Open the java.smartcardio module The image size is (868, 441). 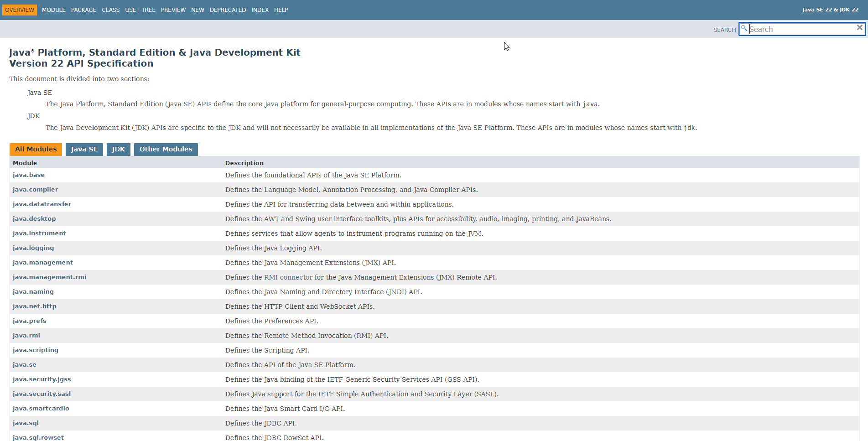41,409
